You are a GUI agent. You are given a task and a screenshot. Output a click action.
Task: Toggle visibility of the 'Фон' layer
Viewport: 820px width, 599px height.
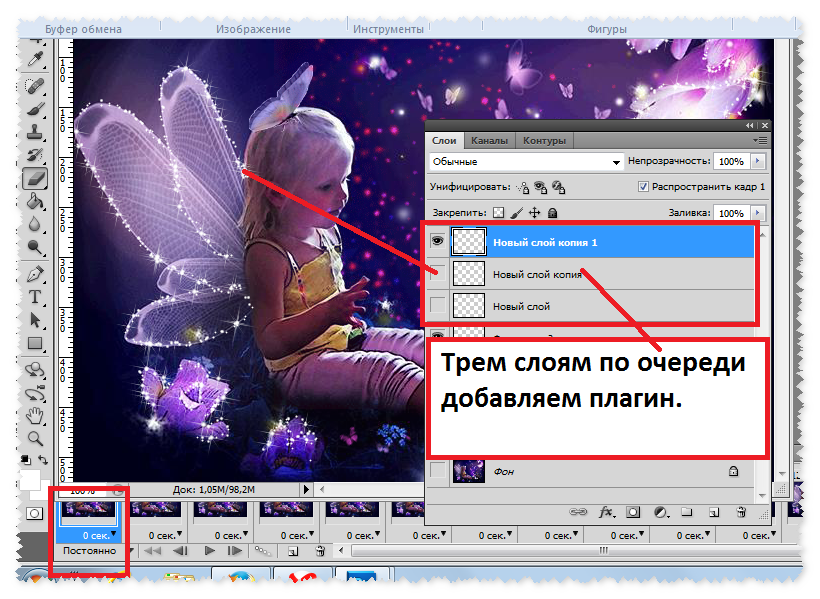pos(437,471)
